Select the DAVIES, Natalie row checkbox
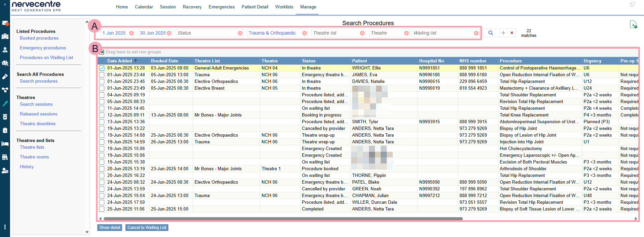644x237 pixels. point(102,82)
